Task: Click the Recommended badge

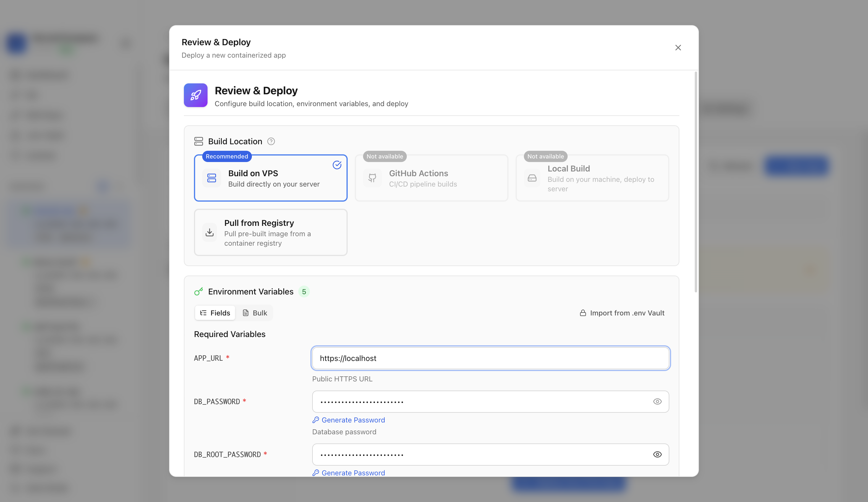Action: point(227,156)
